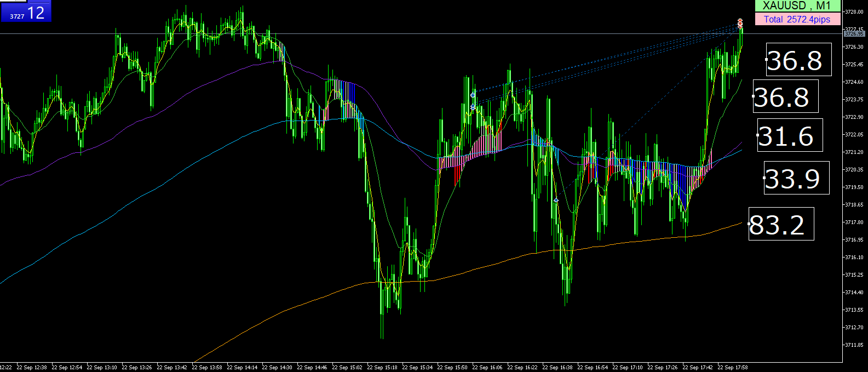The image size is (868, 372).
Task: Select the 83.2 value box
Action: (x=781, y=224)
